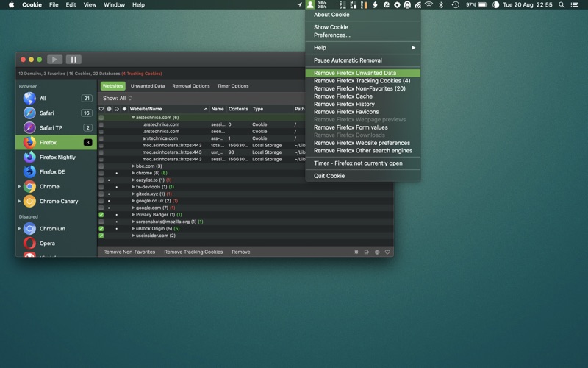Viewport: 588px width, 368px height.
Task: Expand the google.com domain row
Action: (133, 208)
